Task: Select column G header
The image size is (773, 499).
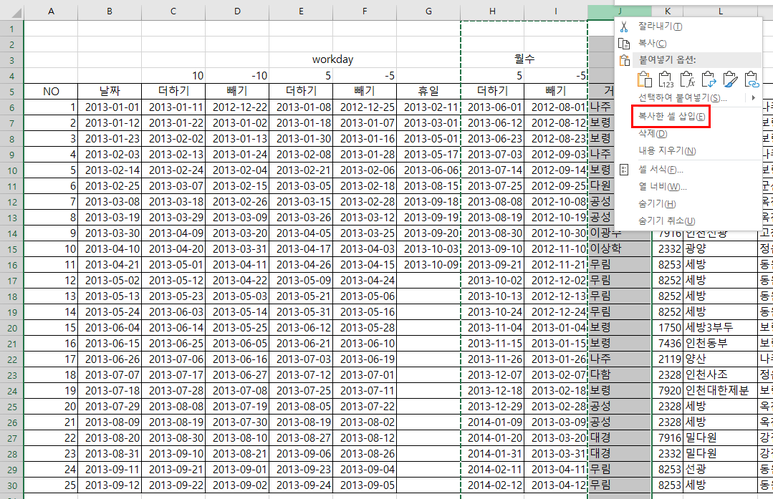Action: click(428, 11)
